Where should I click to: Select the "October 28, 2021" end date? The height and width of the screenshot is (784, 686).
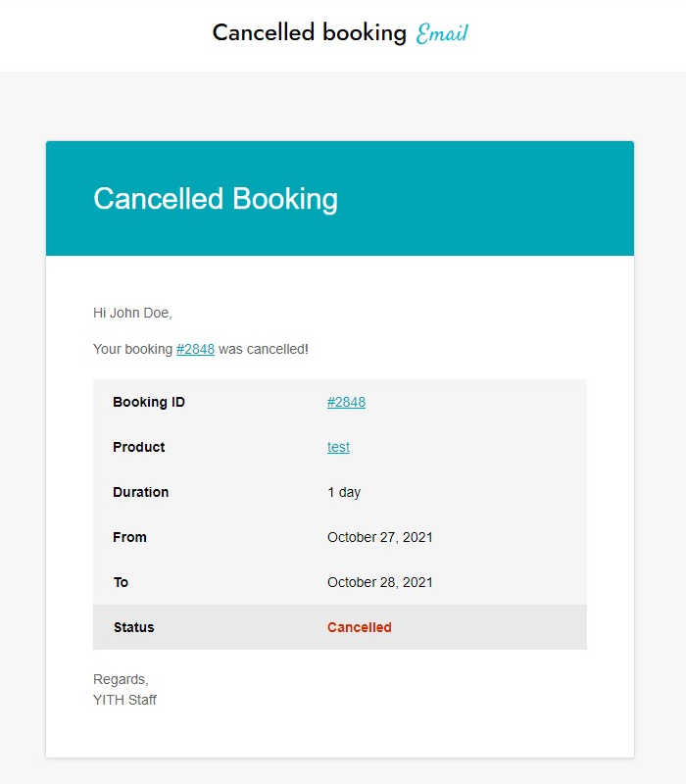(x=379, y=582)
